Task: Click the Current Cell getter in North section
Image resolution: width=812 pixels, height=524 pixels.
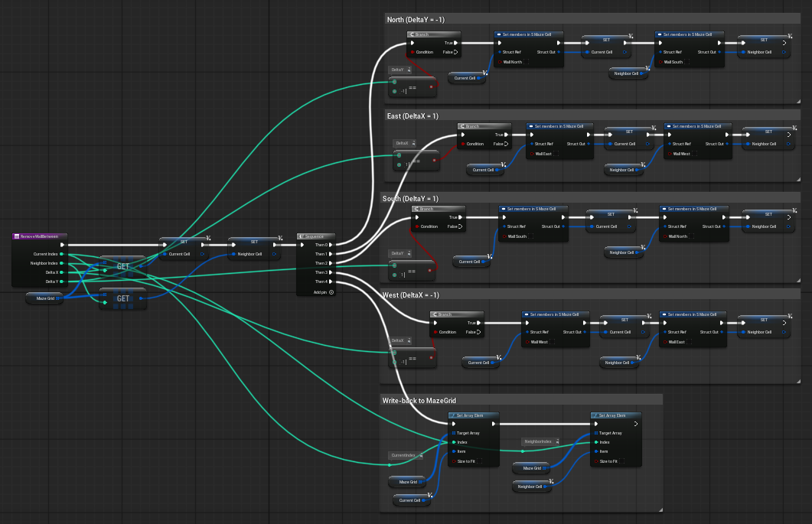Action: coord(468,78)
